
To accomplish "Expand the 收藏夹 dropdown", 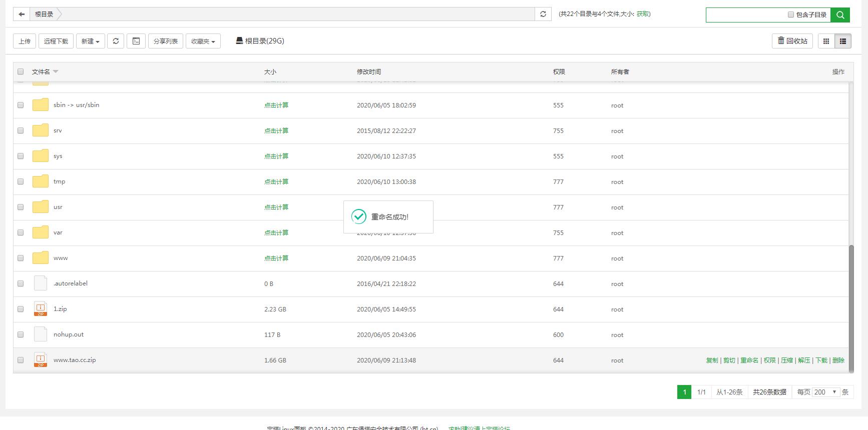I will coord(203,41).
